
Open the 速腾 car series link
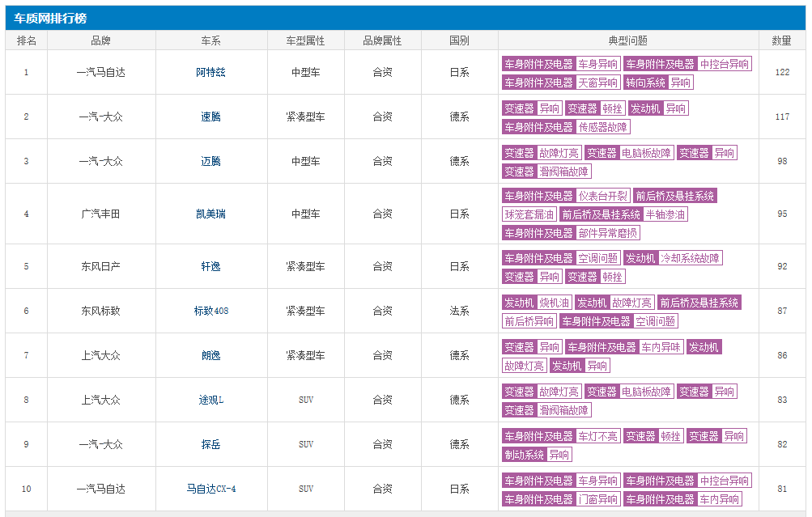(x=210, y=117)
